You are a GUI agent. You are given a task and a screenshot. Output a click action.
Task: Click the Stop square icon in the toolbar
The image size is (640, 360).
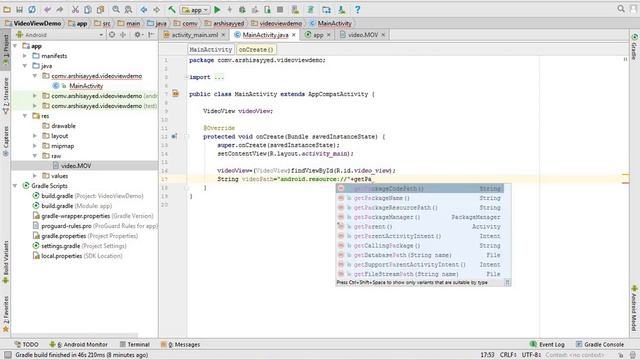[280, 9]
